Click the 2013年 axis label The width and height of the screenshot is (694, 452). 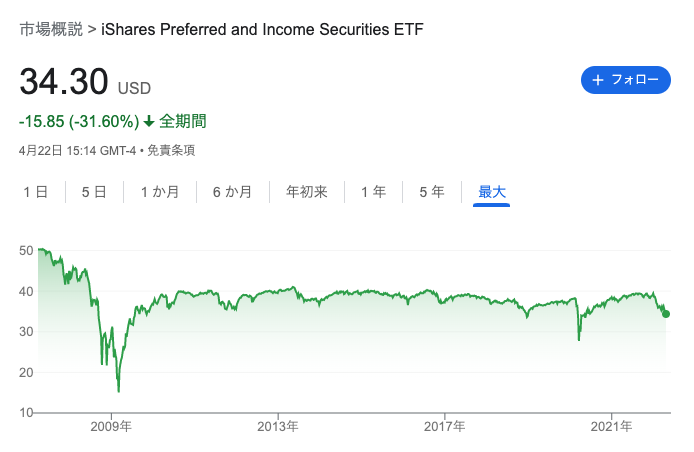point(278,426)
